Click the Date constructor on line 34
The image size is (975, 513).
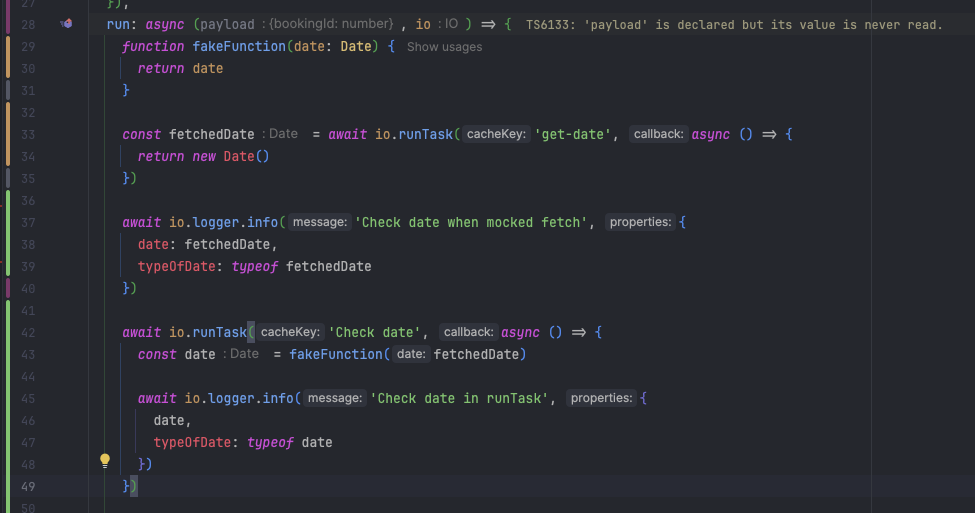click(x=239, y=157)
